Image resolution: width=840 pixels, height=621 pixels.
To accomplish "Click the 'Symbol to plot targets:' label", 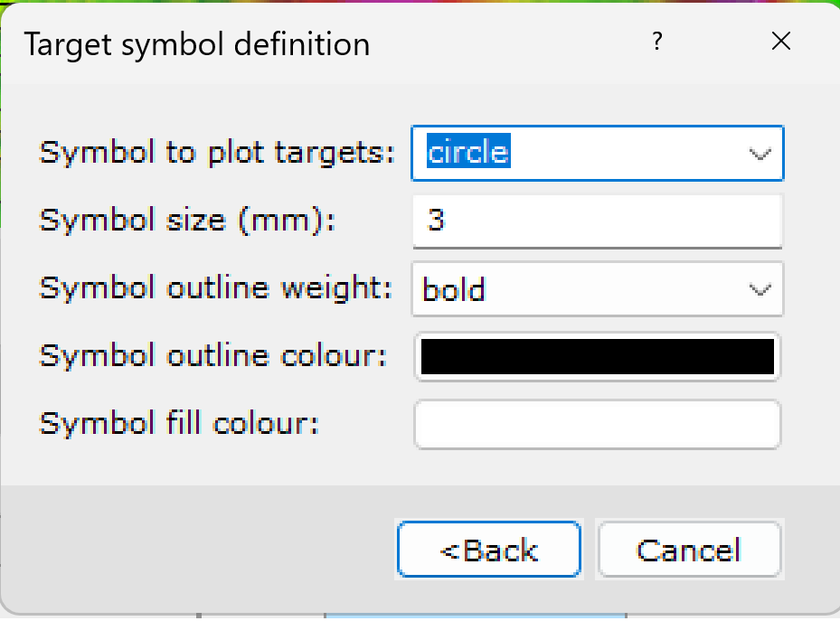I will 217,153.
